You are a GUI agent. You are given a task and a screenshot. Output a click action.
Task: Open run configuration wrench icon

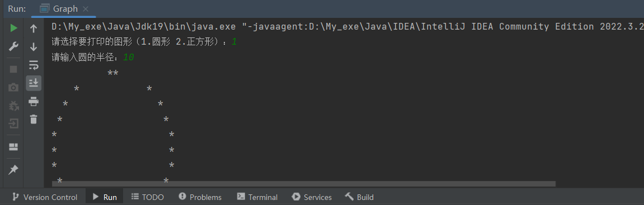[13, 46]
